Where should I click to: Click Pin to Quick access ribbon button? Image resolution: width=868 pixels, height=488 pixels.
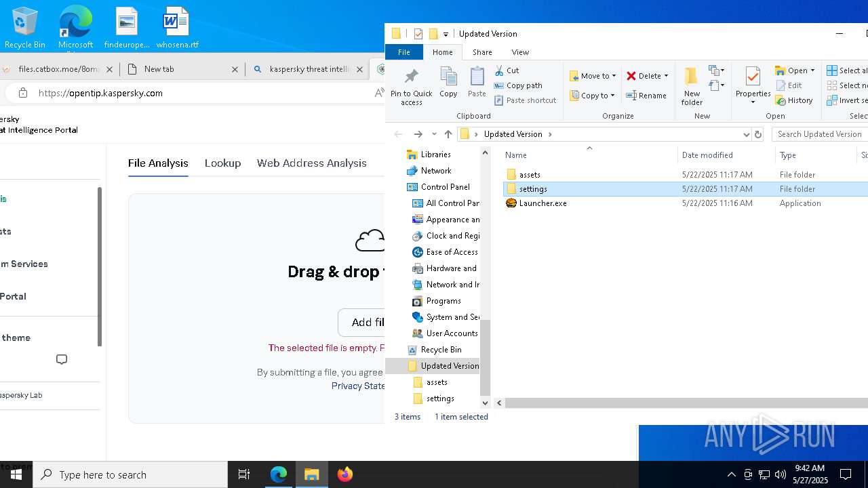(411, 87)
